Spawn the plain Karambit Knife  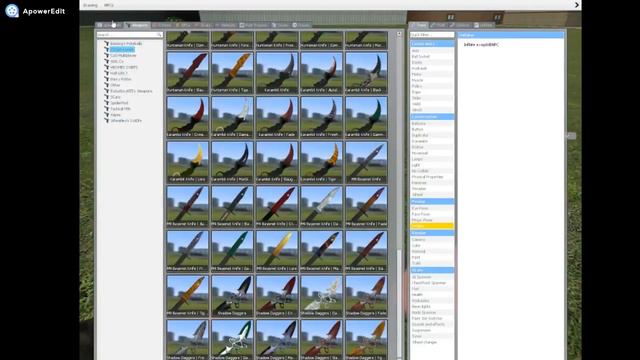point(277,73)
